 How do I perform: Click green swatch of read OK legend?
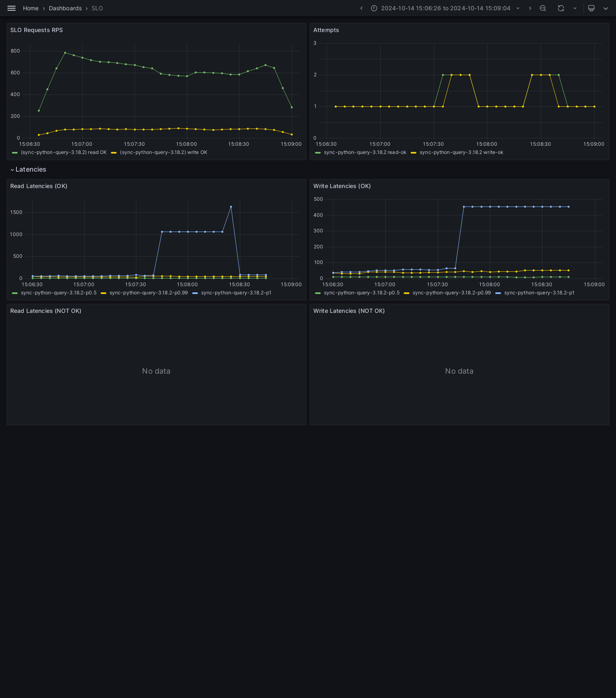point(15,153)
